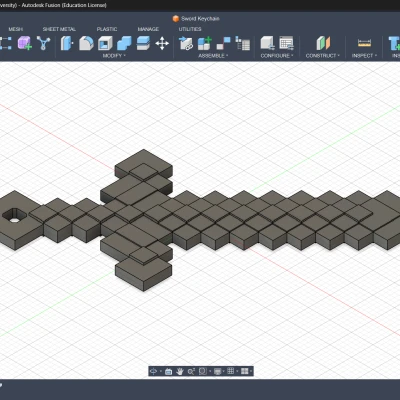Screen dimensions: 400x400
Task: Expand the ASSEMBLE dropdown
Action: 213,56
